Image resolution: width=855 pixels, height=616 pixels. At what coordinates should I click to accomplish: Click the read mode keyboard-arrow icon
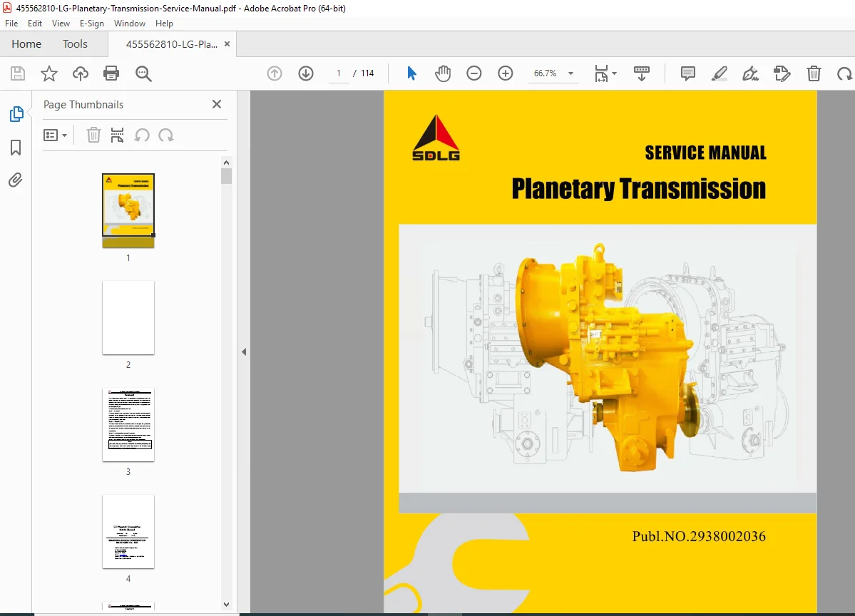tap(641, 73)
